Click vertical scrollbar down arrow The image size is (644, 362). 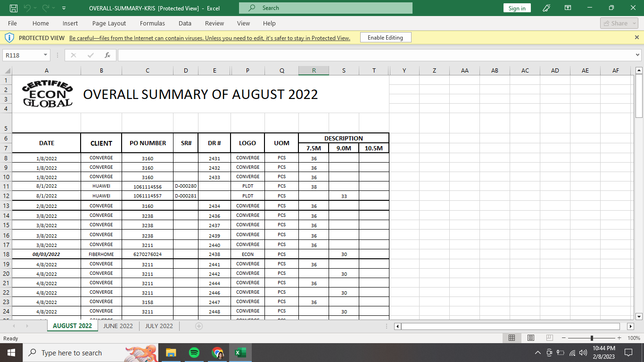[639, 316]
